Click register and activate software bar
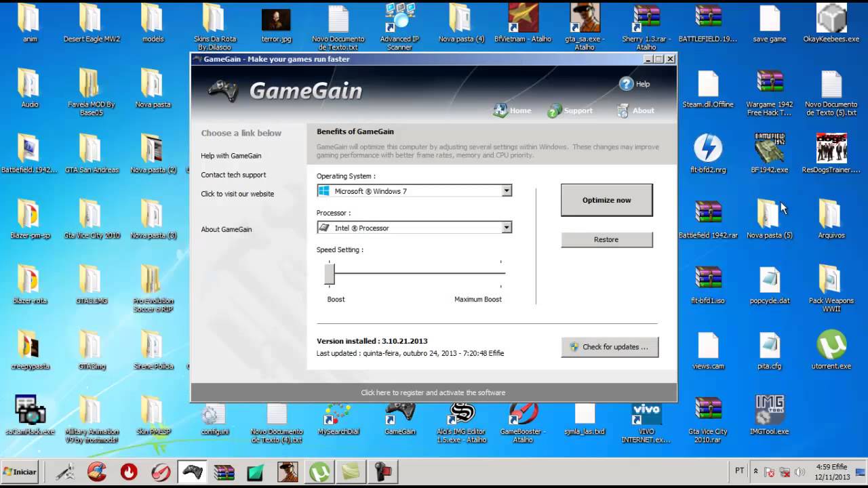This screenshot has height=488, width=868. pos(433,392)
